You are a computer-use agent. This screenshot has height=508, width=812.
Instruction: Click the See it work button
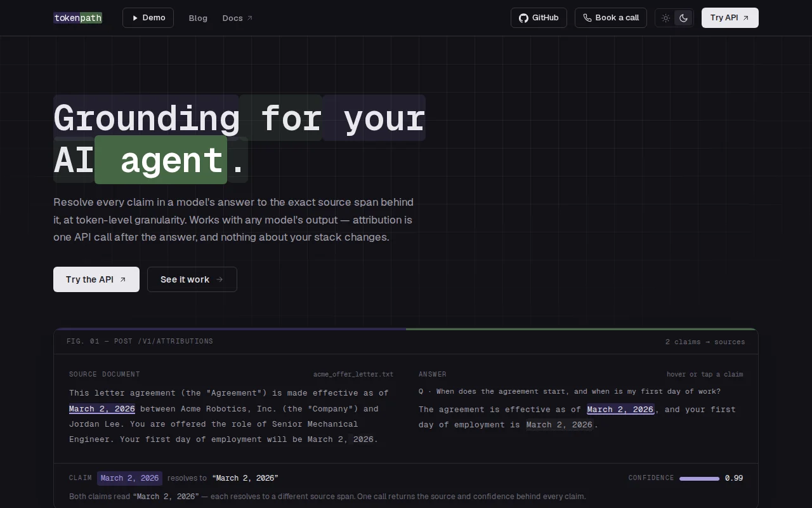tap(192, 279)
